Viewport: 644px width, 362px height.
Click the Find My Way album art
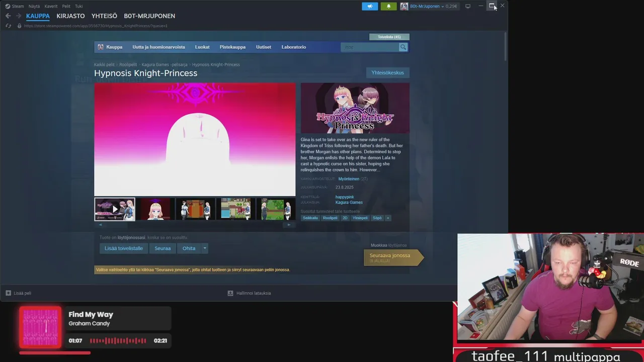click(x=40, y=327)
